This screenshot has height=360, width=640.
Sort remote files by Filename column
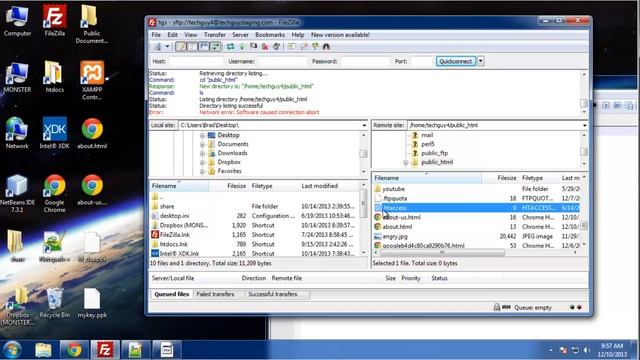tap(427, 178)
